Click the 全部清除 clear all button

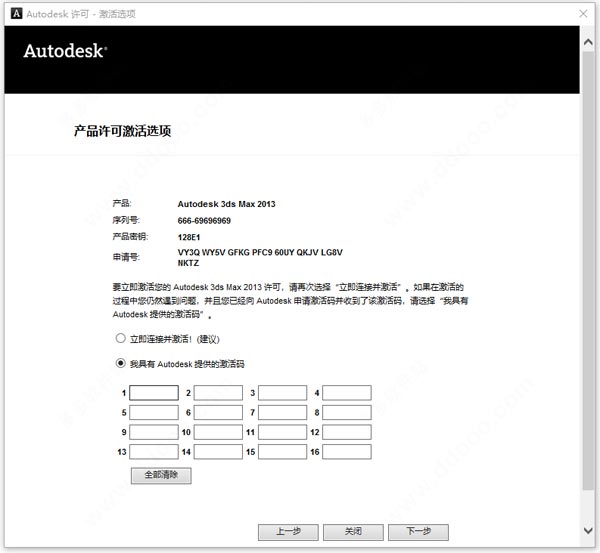point(161,476)
